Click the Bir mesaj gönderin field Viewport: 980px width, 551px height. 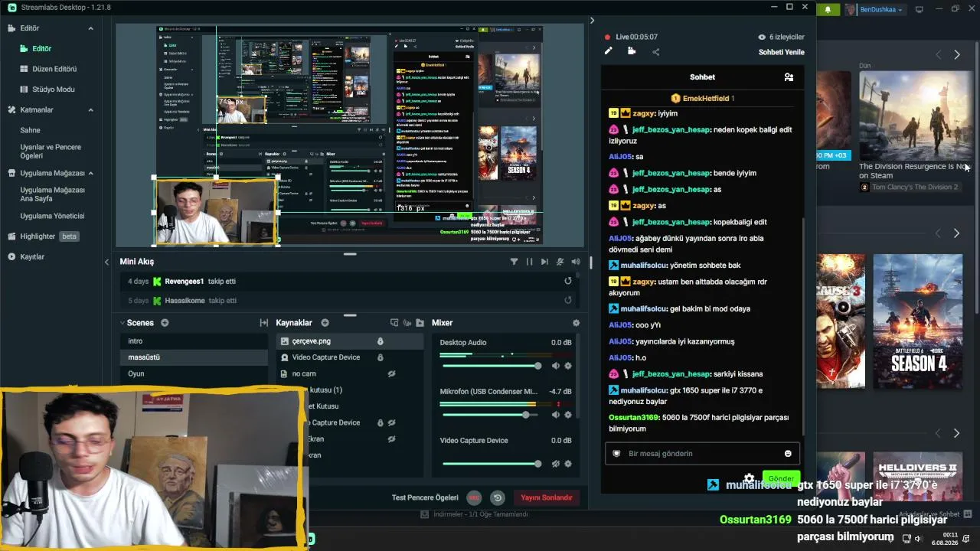(x=702, y=454)
